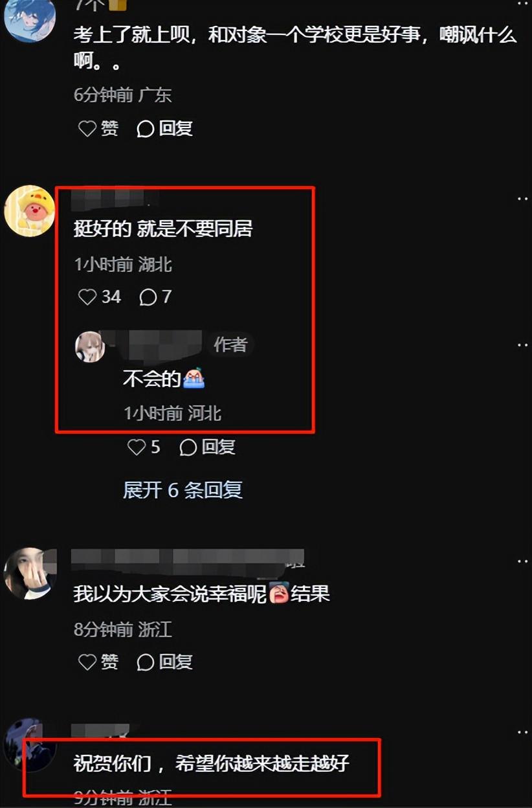
Task: Open the dark avatar beside 祝贺你们 comment
Action: pyautogui.click(x=29, y=745)
